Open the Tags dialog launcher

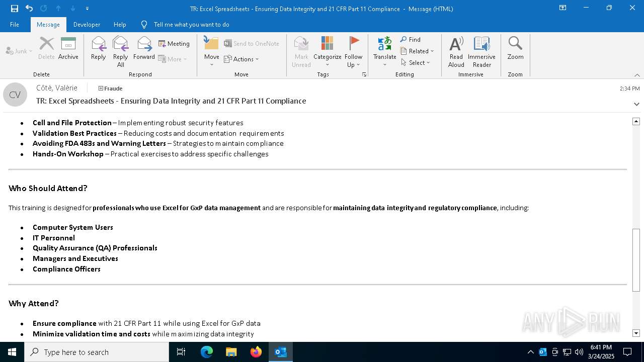(x=364, y=74)
